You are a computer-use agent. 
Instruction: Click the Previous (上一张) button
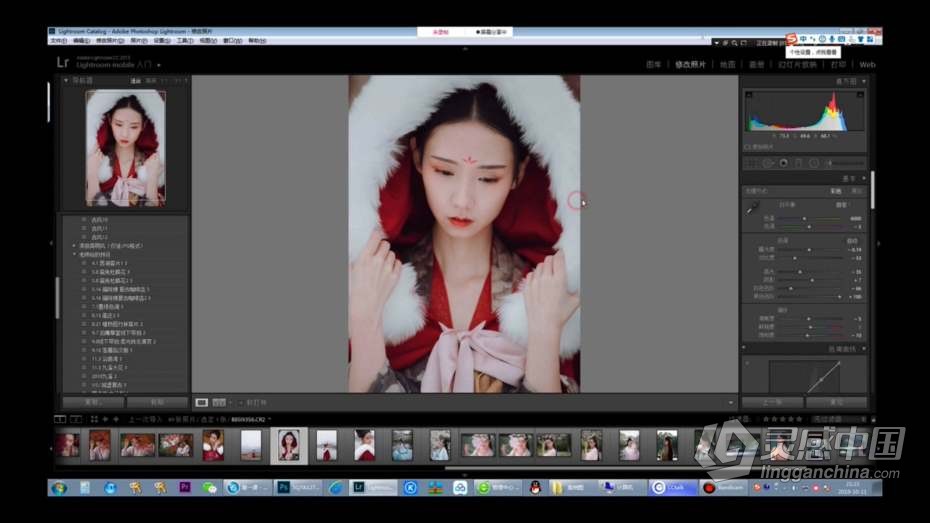coord(773,403)
